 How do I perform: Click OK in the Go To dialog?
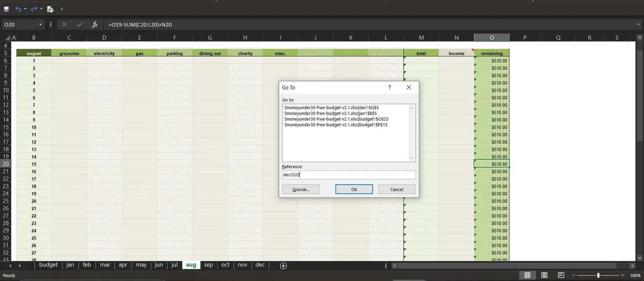tap(354, 189)
